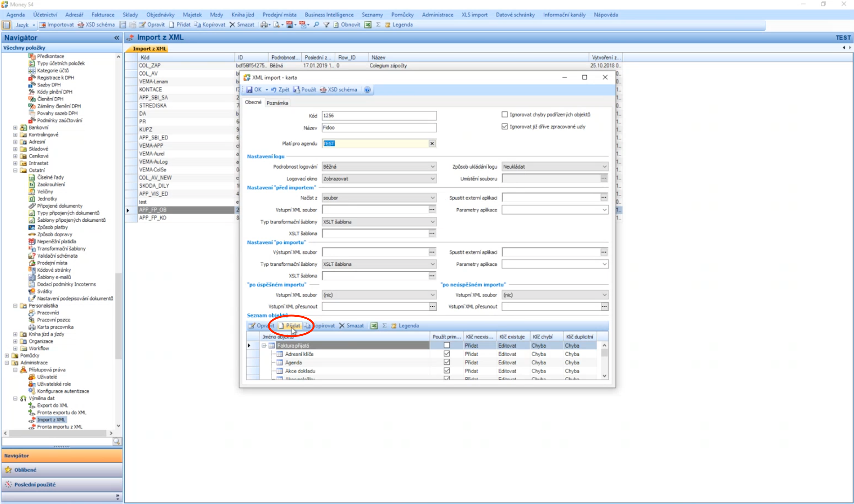Click the Excel export icon in main toolbar

[368, 25]
